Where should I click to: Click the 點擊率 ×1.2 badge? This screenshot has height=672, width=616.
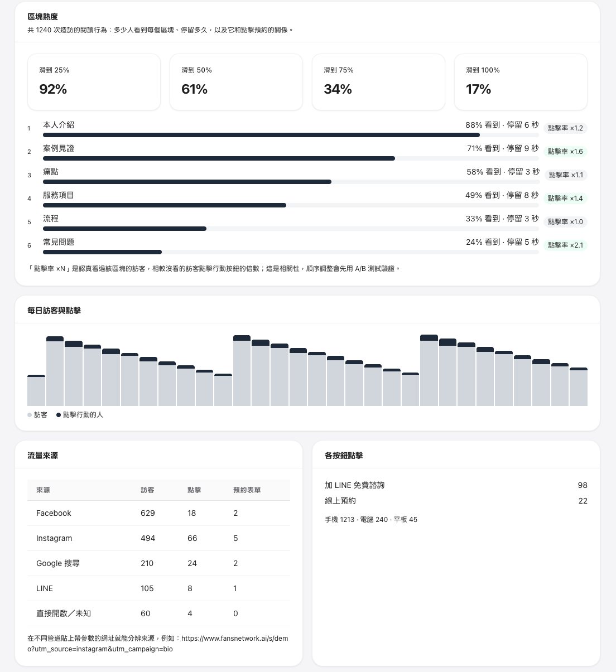point(565,128)
